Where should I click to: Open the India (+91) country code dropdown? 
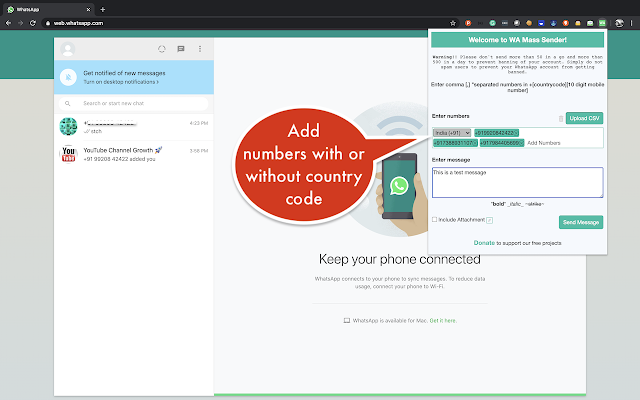coord(452,133)
